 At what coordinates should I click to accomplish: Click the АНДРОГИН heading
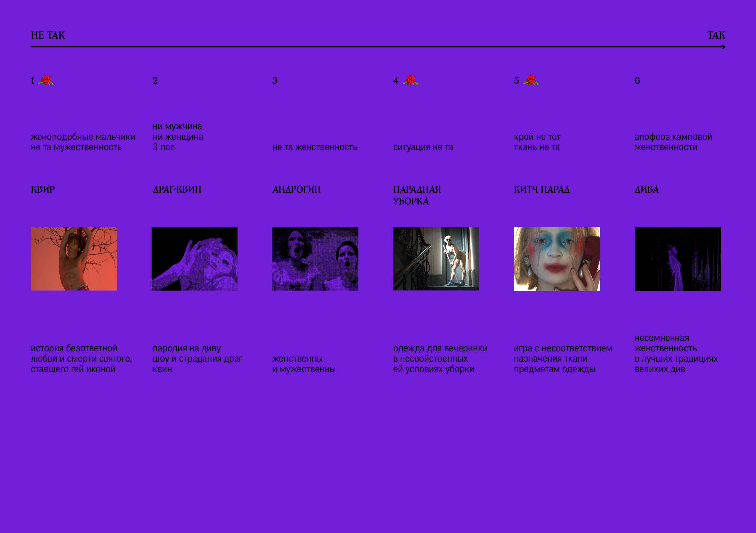tap(296, 190)
